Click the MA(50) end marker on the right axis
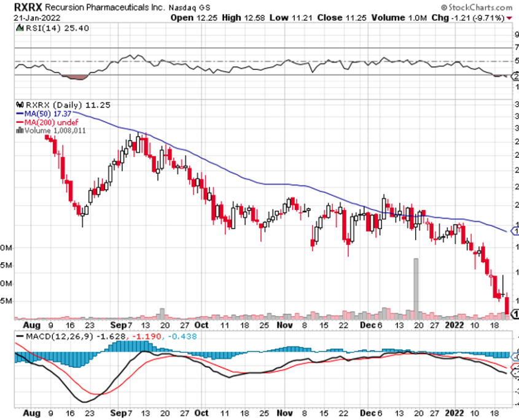519x420 pixels. point(515,231)
